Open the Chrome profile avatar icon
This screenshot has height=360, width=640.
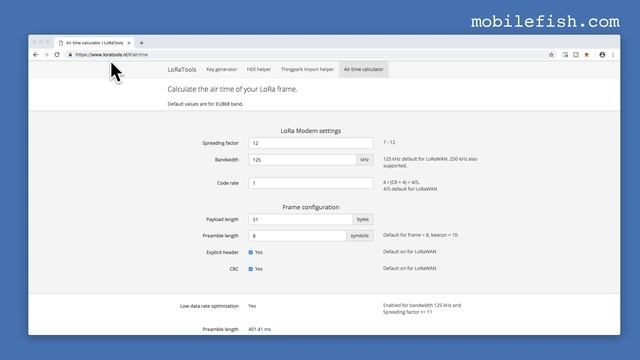(602, 55)
